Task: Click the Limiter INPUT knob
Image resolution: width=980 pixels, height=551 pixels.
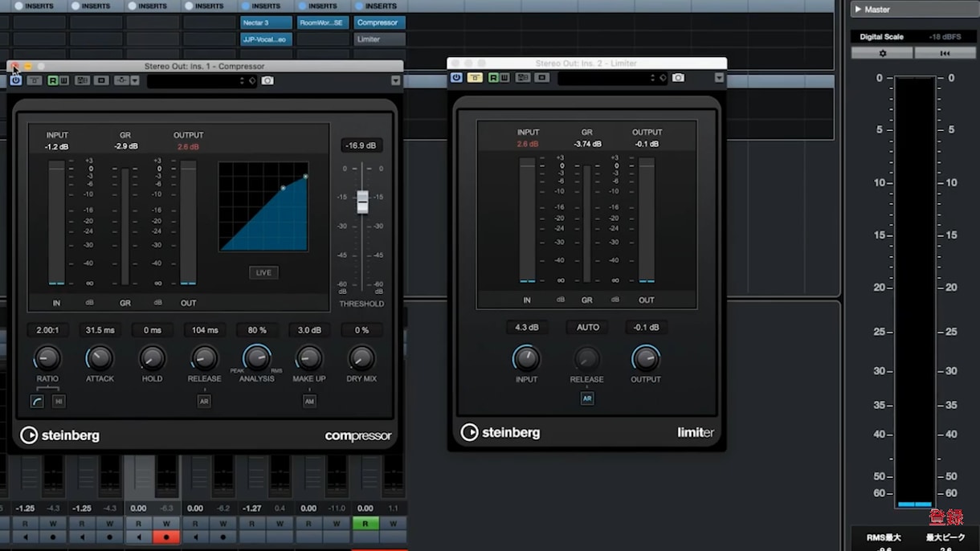Action: (x=526, y=357)
